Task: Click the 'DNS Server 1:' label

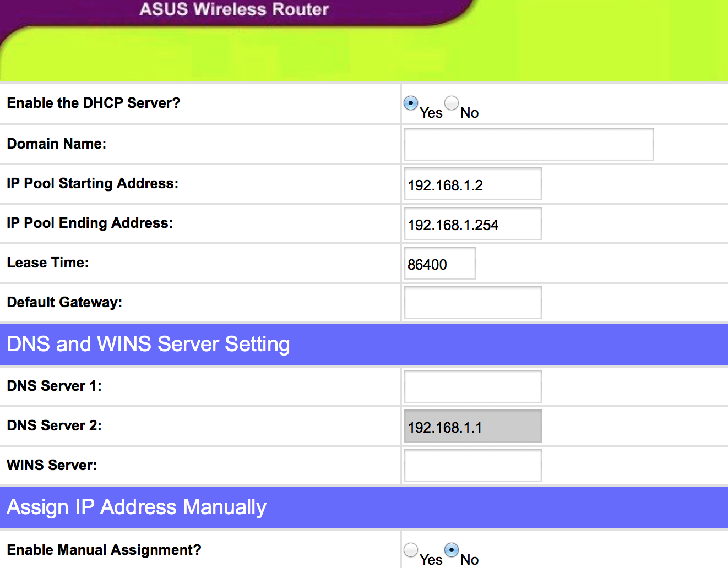Action: [54, 386]
